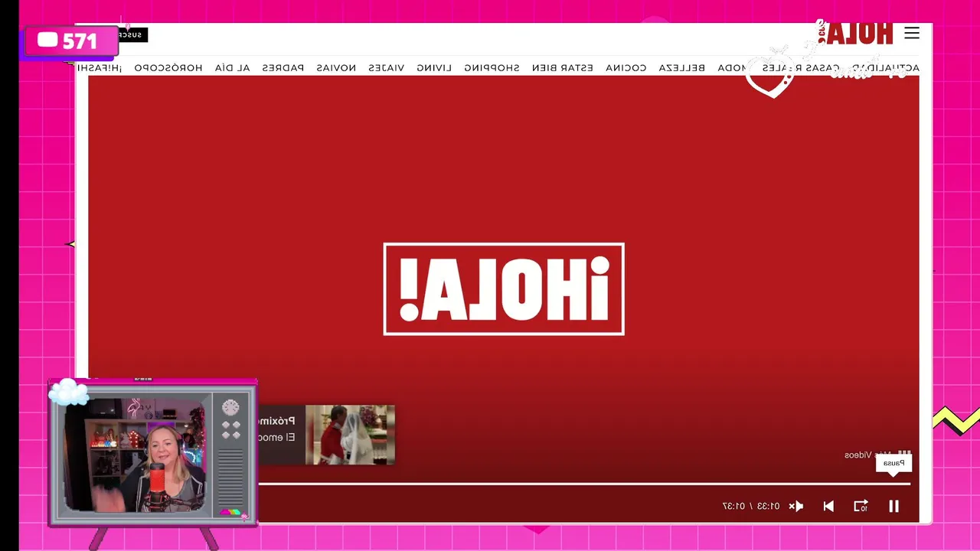The width and height of the screenshot is (980, 551).
Task: Click the 571 viewer count badge
Action: coord(71,41)
